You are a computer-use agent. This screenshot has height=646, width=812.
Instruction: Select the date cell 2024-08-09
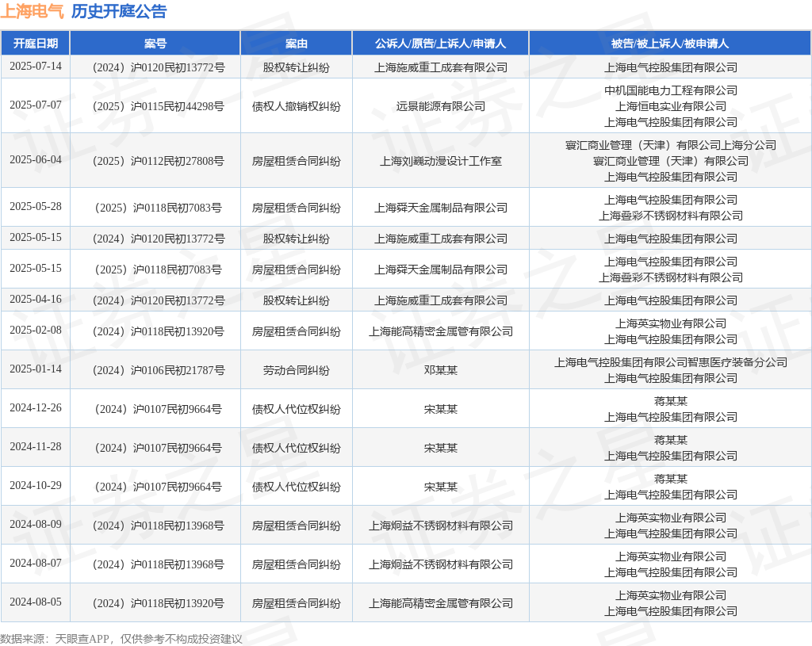coord(35,525)
